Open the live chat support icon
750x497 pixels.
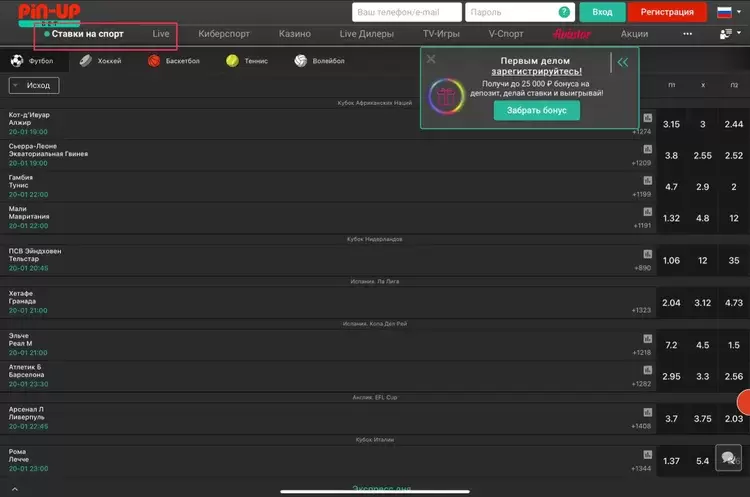coord(728,458)
